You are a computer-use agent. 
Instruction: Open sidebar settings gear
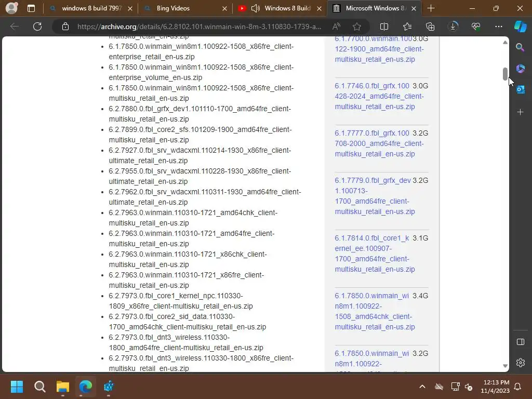[520, 363]
